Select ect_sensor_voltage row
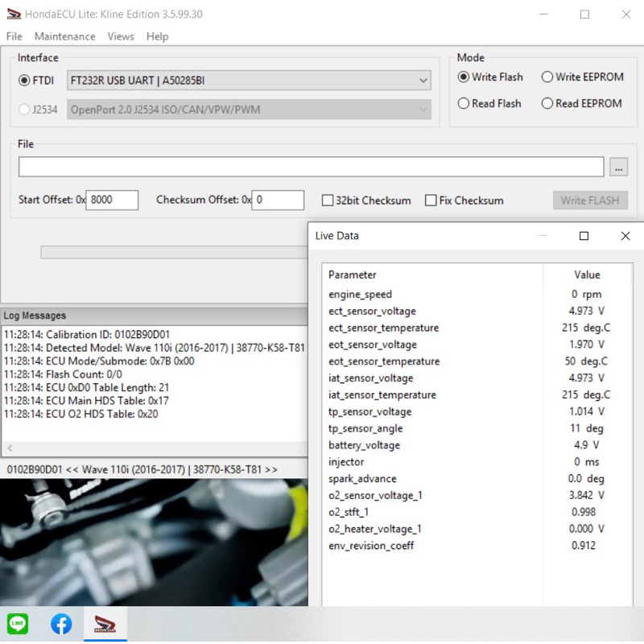Screen dimensions: 644x644 [477, 311]
